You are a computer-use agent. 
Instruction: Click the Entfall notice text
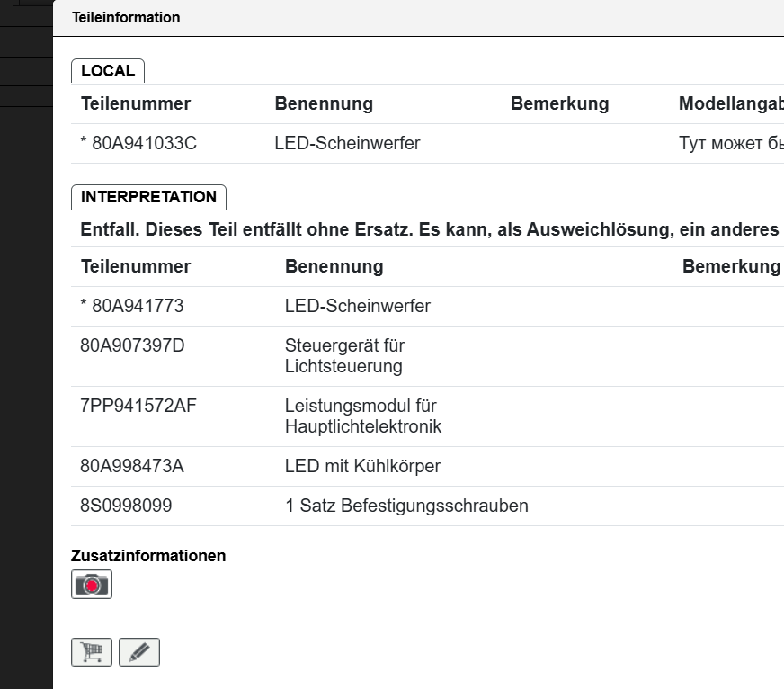click(x=432, y=229)
